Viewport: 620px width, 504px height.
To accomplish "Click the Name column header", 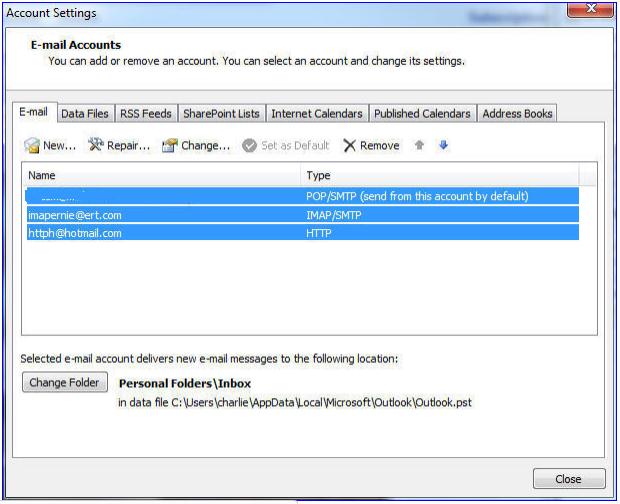I will click(x=160, y=175).
